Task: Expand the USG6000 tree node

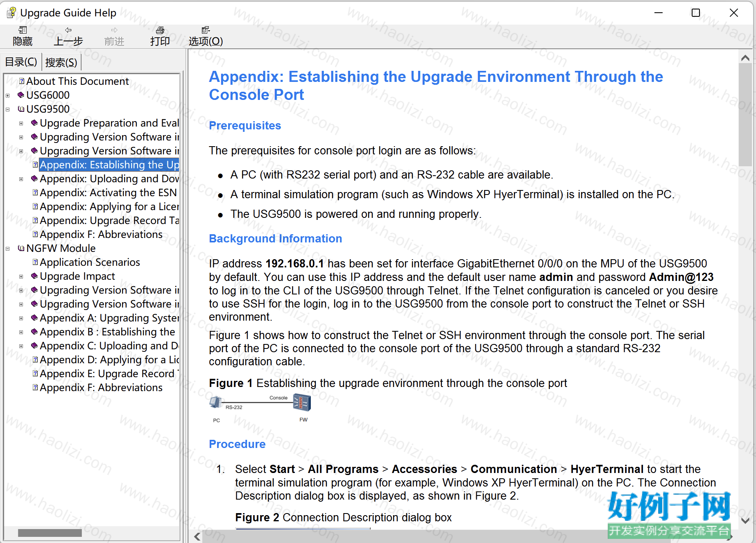Action: point(7,95)
